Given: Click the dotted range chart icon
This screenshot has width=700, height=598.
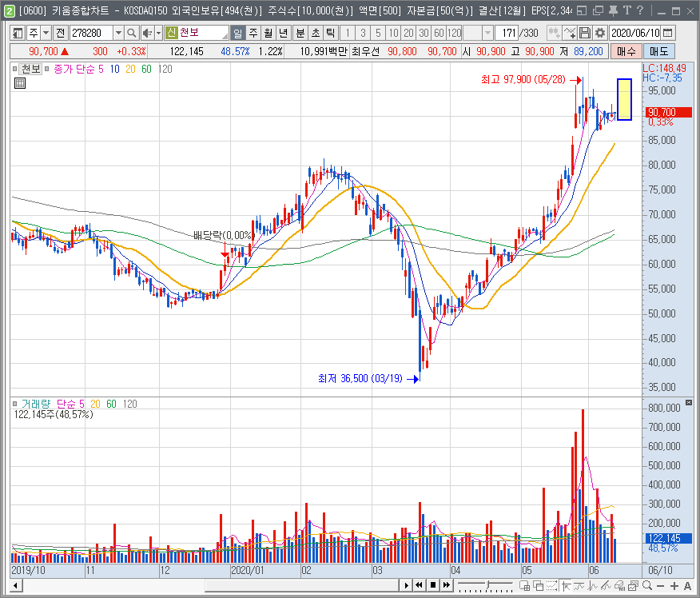Looking at the screenshot, I should [x=552, y=585].
